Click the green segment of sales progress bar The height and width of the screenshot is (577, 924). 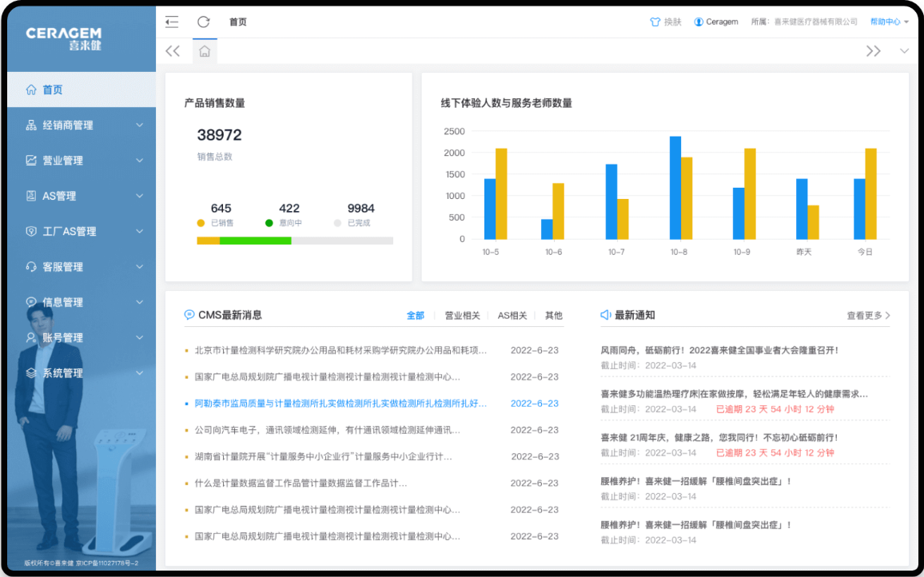[x=255, y=241]
